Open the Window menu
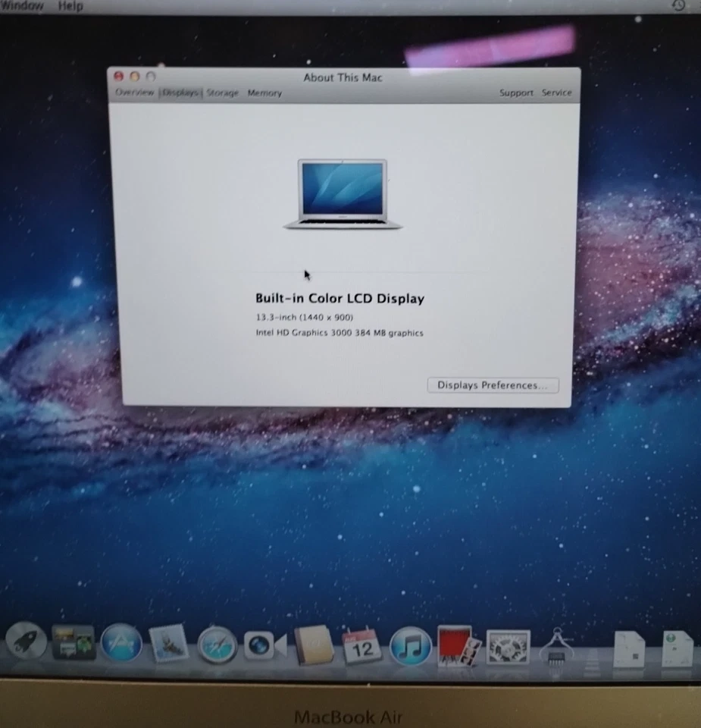 [21, 5]
